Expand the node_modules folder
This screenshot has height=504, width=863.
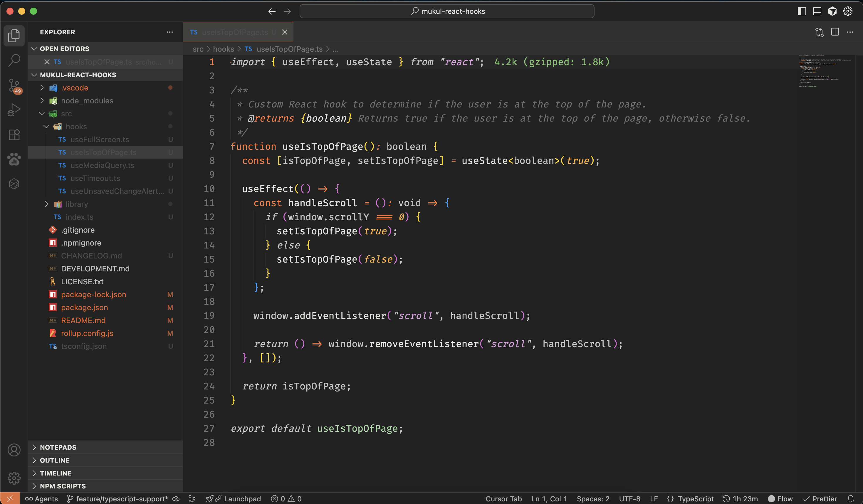(x=105, y=101)
